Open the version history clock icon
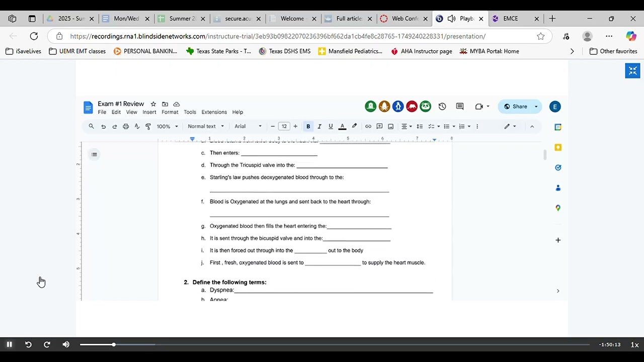 point(442,107)
